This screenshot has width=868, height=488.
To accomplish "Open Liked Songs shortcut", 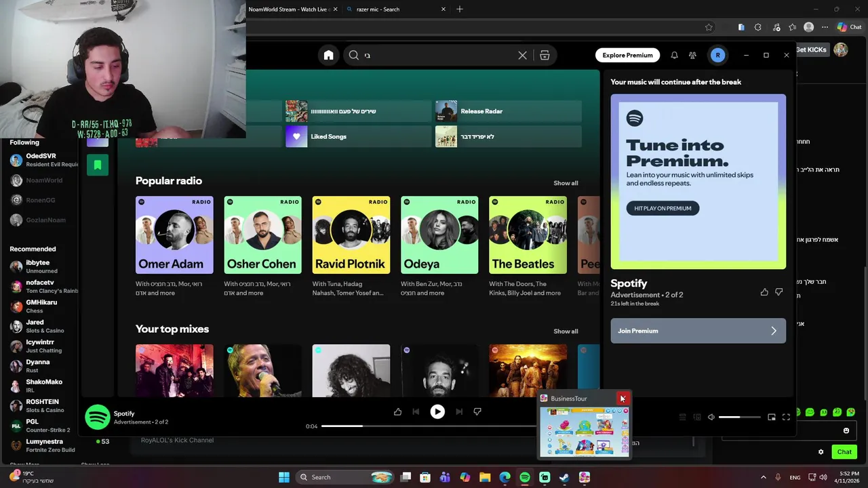I will pos(358,136).
